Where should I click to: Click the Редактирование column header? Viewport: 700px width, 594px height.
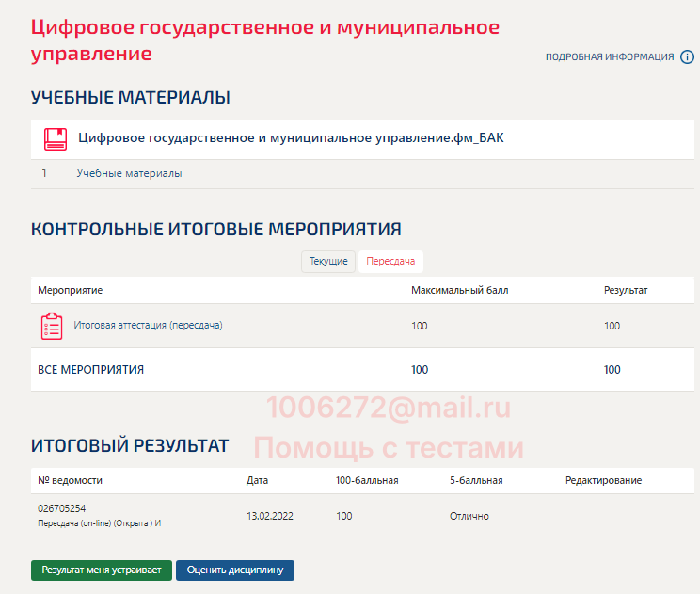click(603, 480)
